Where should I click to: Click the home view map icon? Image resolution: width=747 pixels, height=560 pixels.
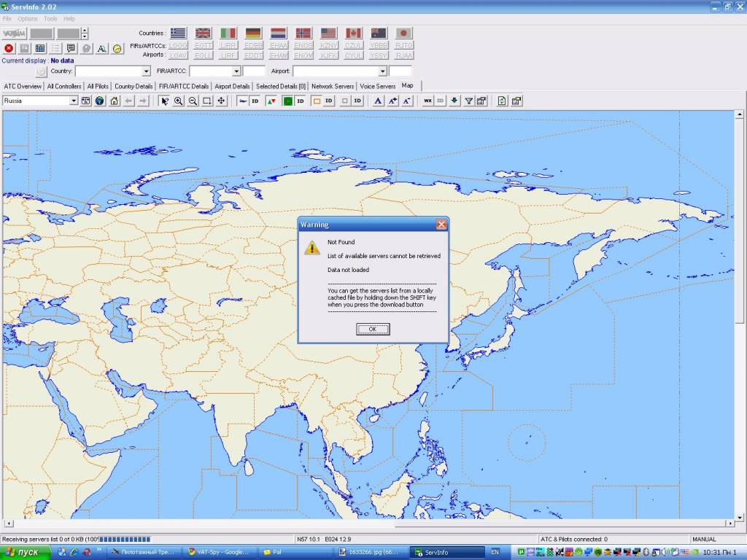coord(114,101)
